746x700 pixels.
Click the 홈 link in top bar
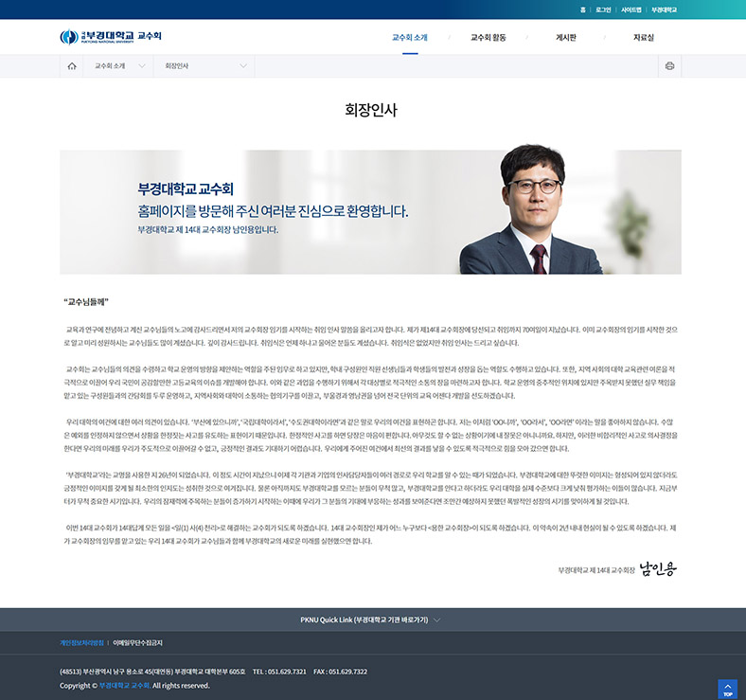coord(582,9)
